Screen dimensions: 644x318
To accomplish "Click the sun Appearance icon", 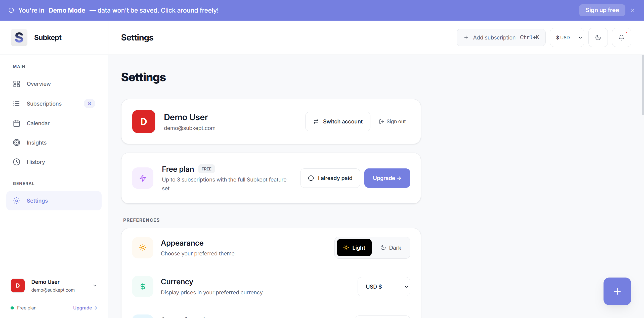I will click(x=143, y=248).
